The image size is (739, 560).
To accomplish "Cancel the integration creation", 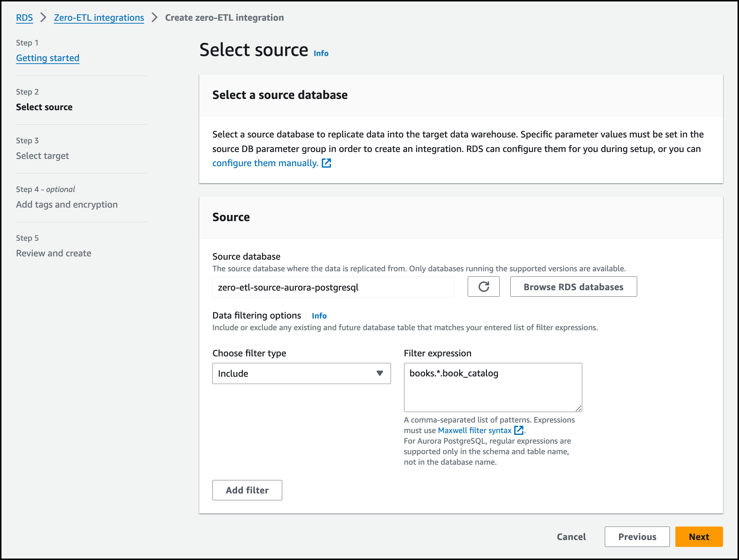I will [571, 537].
